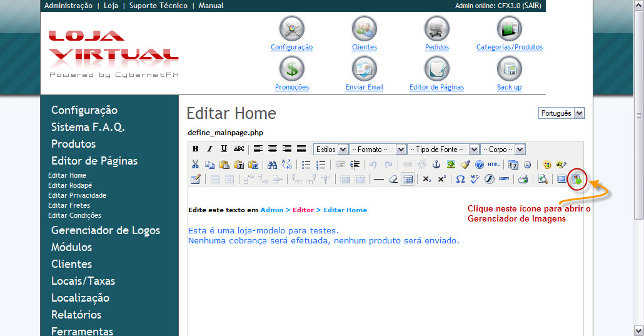This screenshot has height=336, width=644.
Task: Open the HTML source editor icon
Action: [x=493, y=165]
